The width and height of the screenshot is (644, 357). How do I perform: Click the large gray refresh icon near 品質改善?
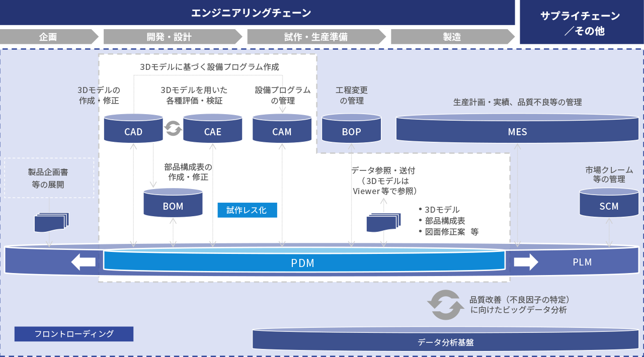[x=445, y=305]
